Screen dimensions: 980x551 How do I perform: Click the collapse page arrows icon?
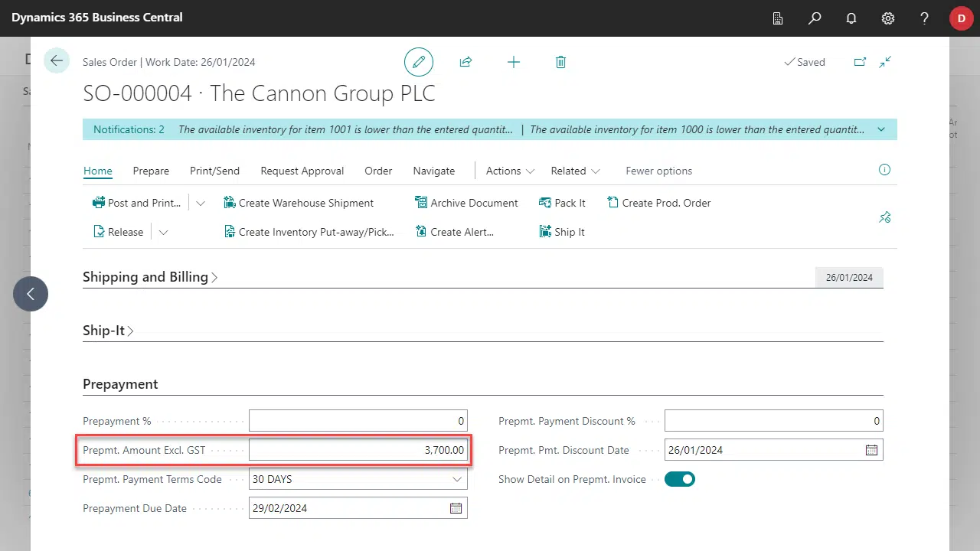click(x=885, y=62)
